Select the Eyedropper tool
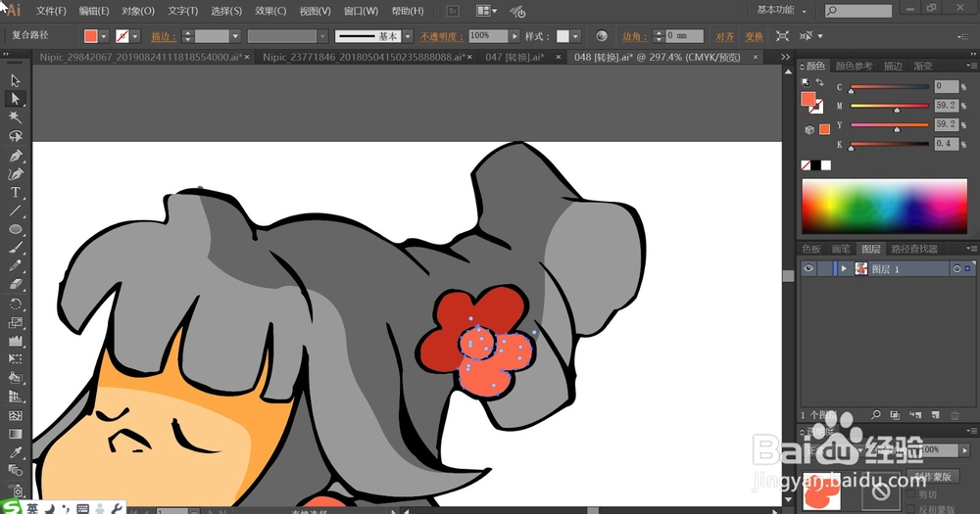This screenshot has width=980, height=514. click(x=16, y=452)
